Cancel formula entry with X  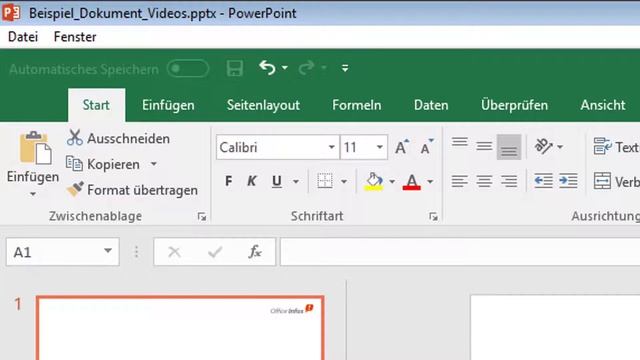pos(175,252)
